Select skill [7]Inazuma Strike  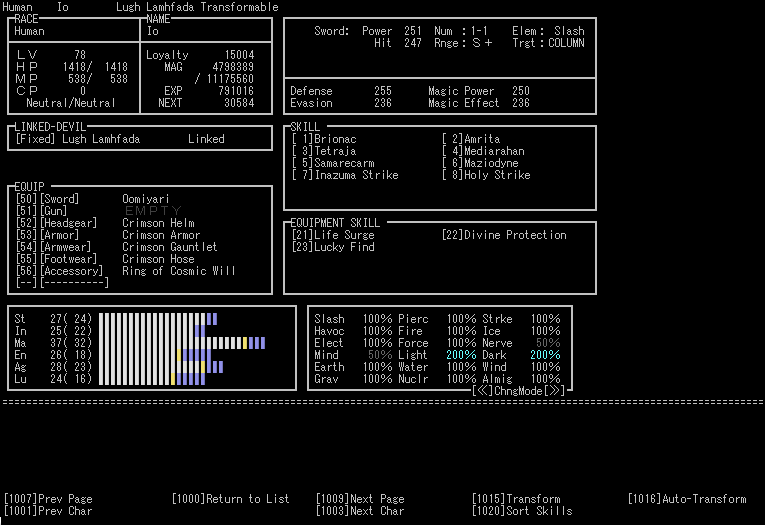click(345, 175)
